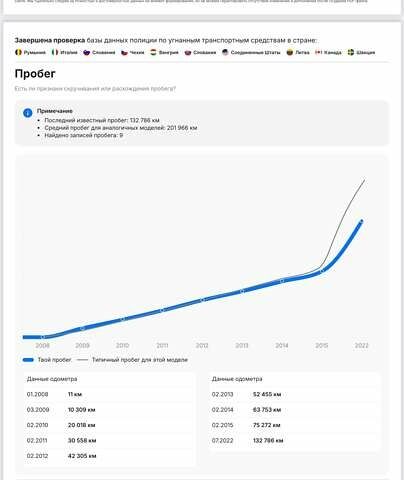Select the 2008 data point on mileage chart

43,337
